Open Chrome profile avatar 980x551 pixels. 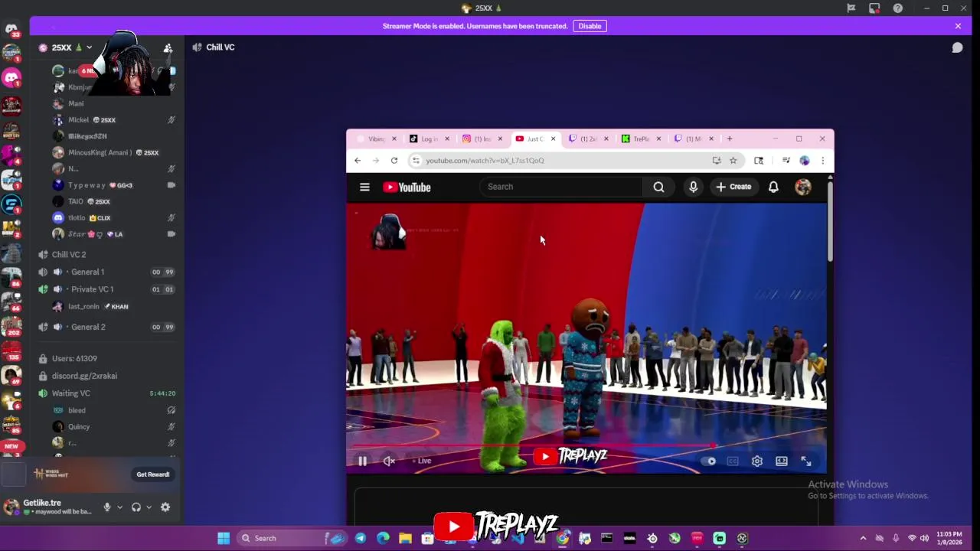[804, 161]
